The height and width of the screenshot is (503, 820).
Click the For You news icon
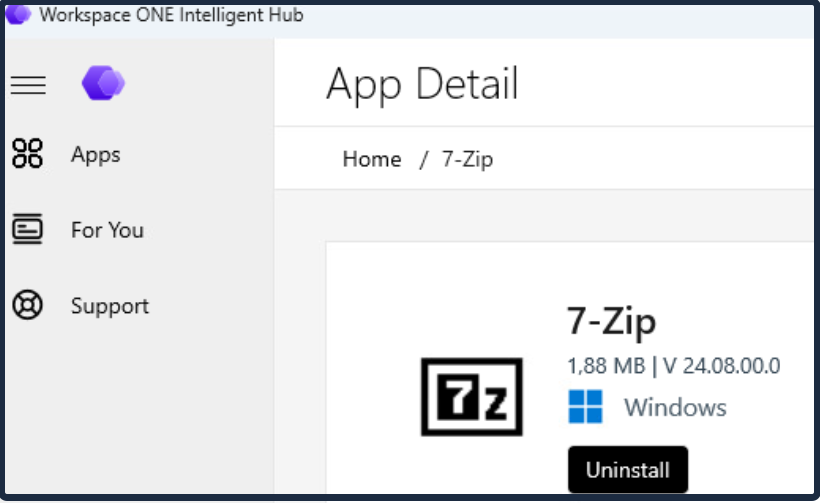(27, 229)
